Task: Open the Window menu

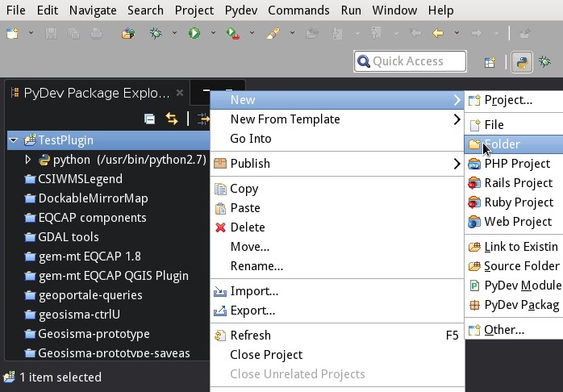Action: [x=394, y=10]
